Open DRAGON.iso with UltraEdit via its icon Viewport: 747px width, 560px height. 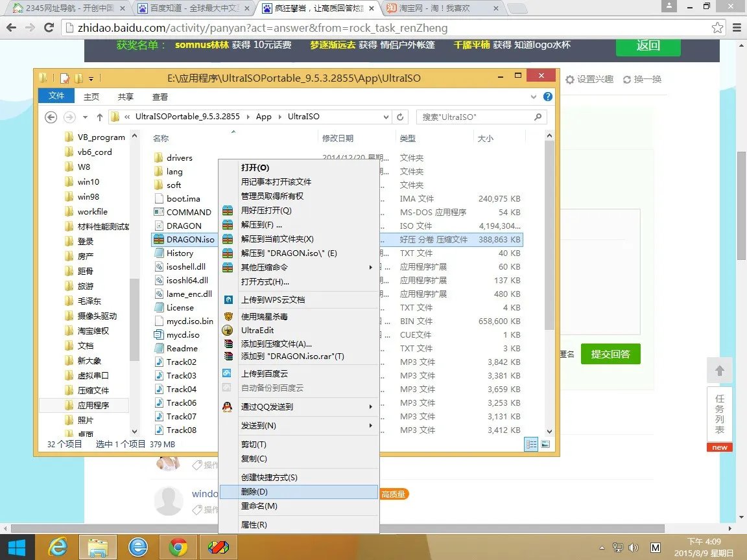[227, 330]
